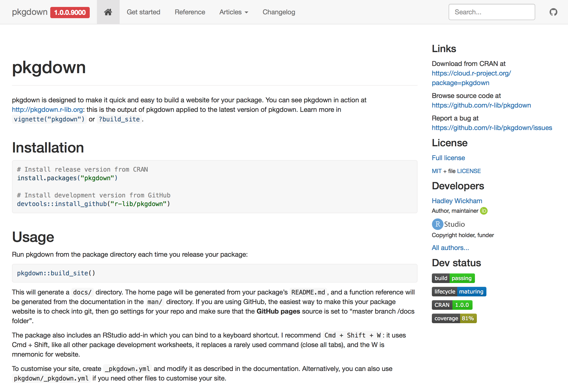Click the pkgdown brand name
The height and width of the screenshot is (392, 568).
[x=29, y=12]
